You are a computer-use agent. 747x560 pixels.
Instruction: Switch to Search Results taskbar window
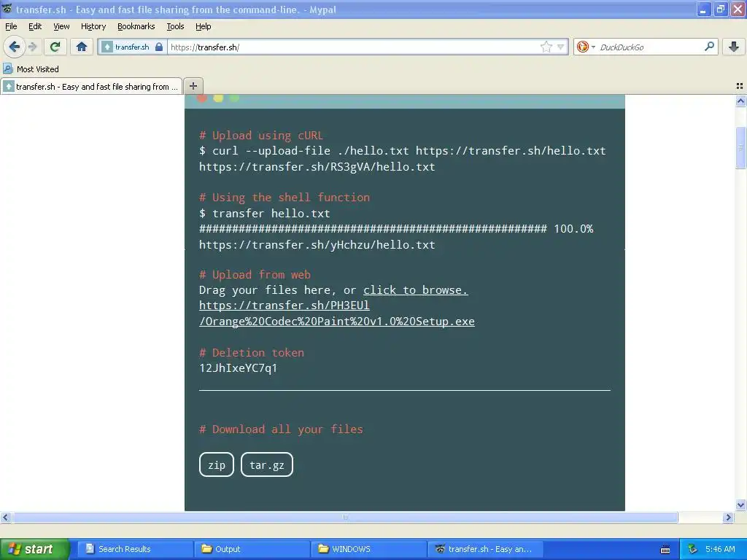(135, 549)
